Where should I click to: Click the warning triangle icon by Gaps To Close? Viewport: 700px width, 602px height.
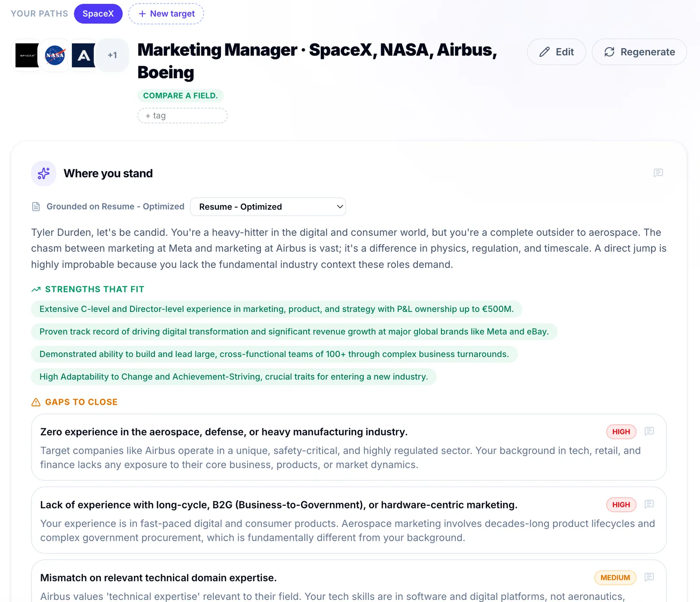pos(36,402)
